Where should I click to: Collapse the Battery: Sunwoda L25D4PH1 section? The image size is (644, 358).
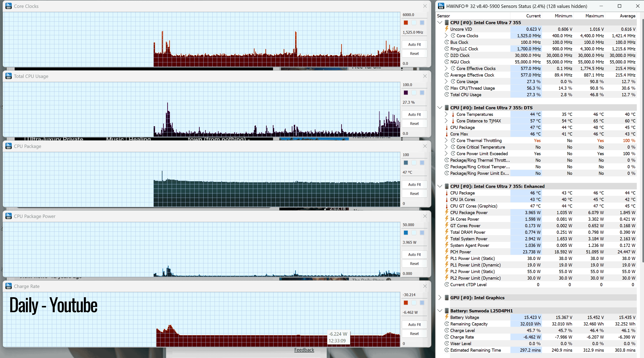440,311
